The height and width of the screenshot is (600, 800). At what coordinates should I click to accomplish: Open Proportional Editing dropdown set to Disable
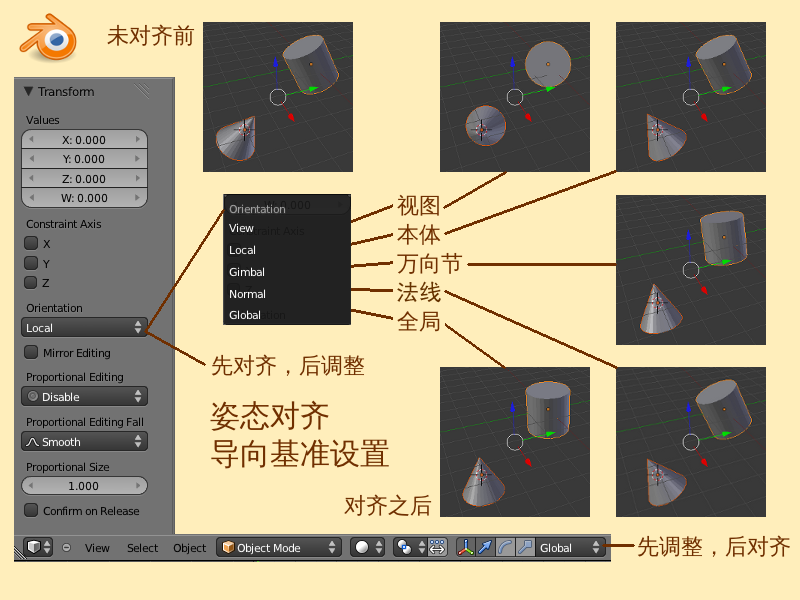[x=84, y=396]
